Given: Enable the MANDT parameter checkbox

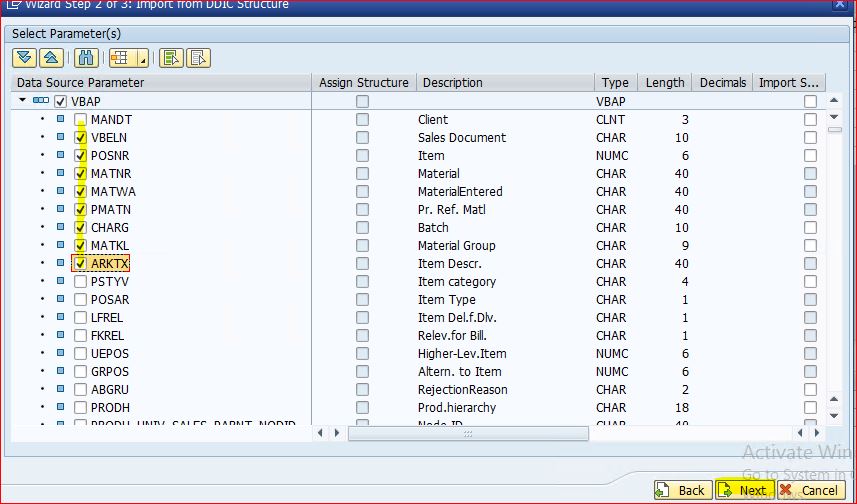Looking at the screenshot, I should 80,120.
